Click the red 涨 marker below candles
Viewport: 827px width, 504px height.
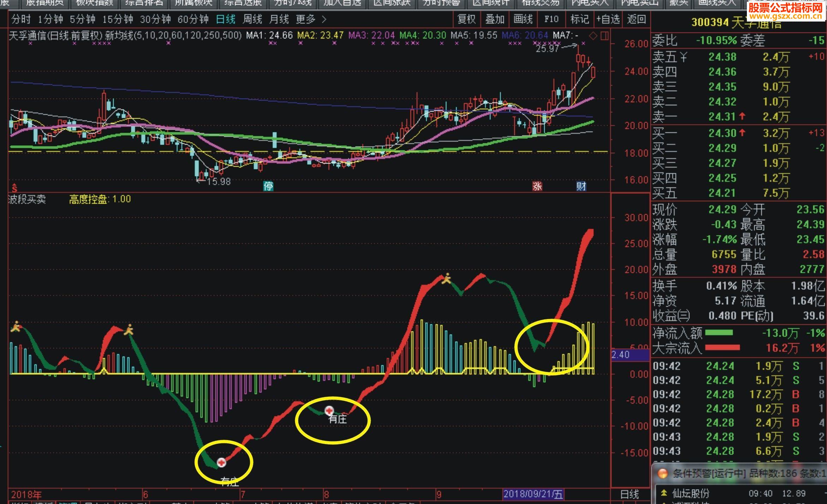537,186
